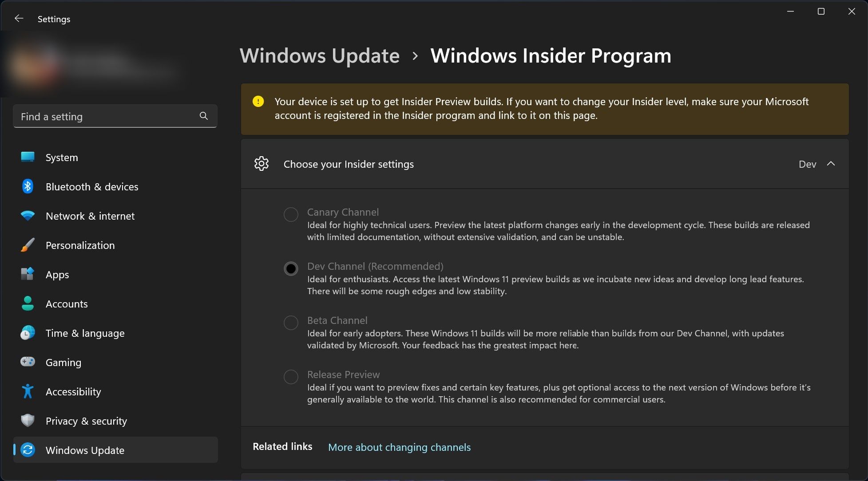Click the Dev label next to the chevron
This screenshot has width=868, height=481.
pos(807,164)
